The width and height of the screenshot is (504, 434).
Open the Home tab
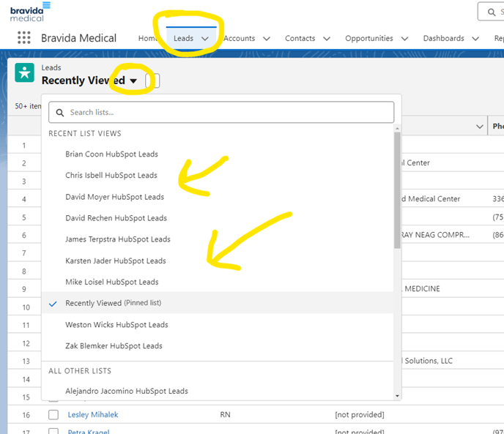pos(147,39)
